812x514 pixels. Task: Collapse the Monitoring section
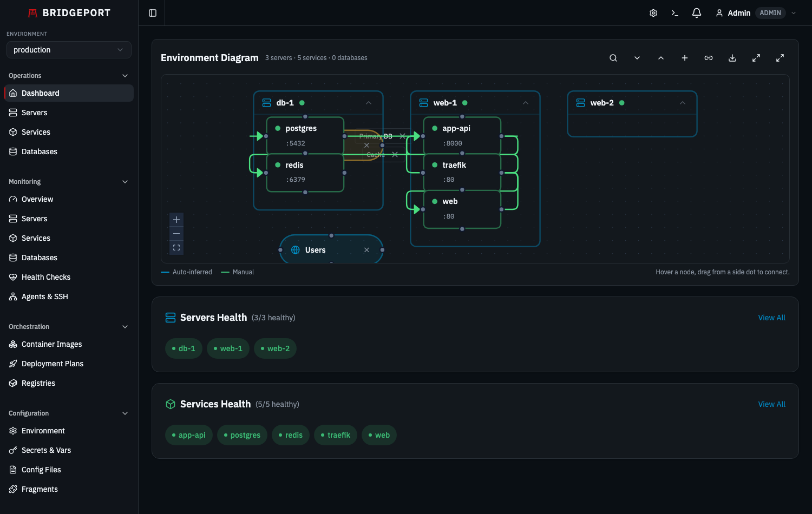pos(125,182)
